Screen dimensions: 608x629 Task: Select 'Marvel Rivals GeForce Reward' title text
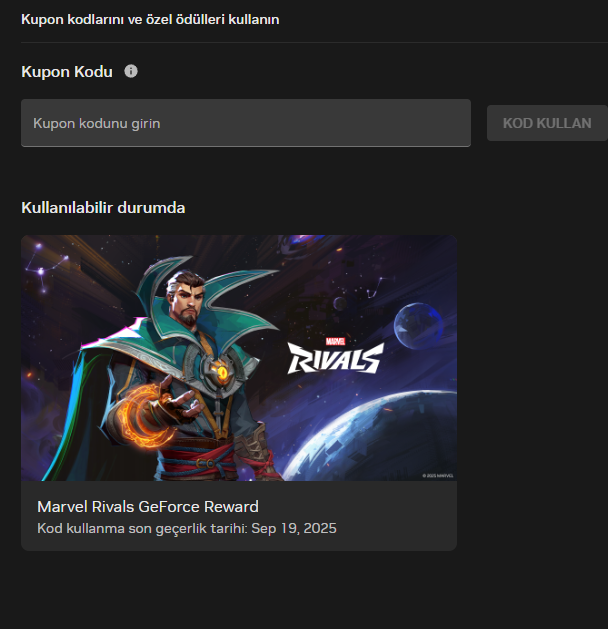[x=148, y=507]
